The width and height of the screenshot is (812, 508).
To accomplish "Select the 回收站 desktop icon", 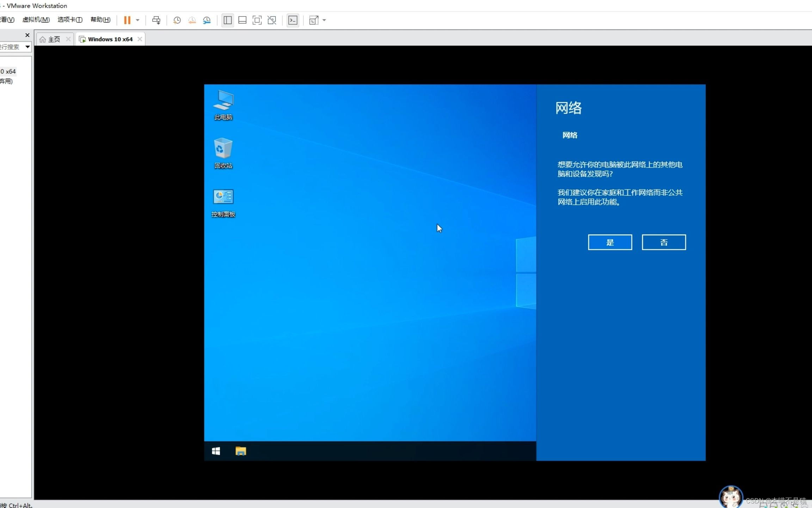I will (x=223, y=153).
